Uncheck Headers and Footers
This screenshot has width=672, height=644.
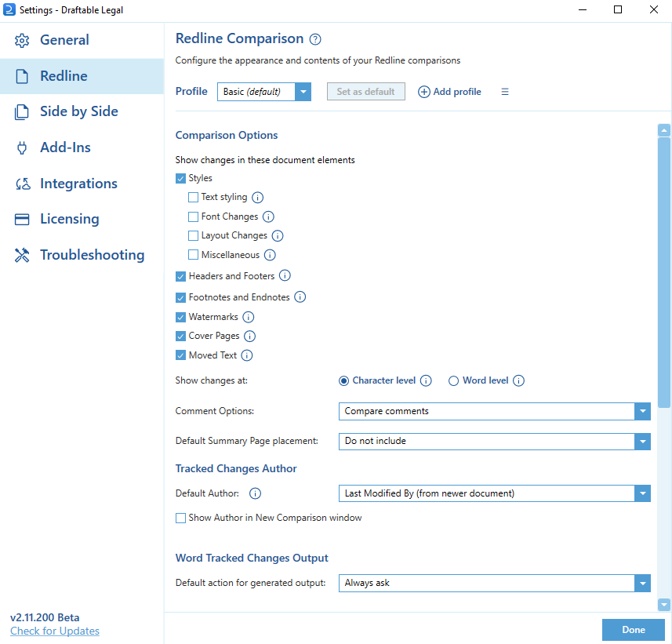click(180, 277)
